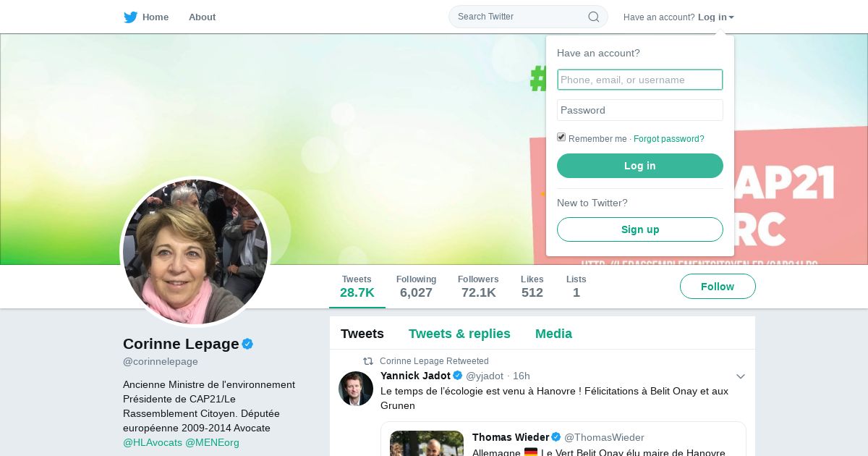This screenshot has width=868, height=456.
Task: Click the Password input field
Action: [640, 110]
